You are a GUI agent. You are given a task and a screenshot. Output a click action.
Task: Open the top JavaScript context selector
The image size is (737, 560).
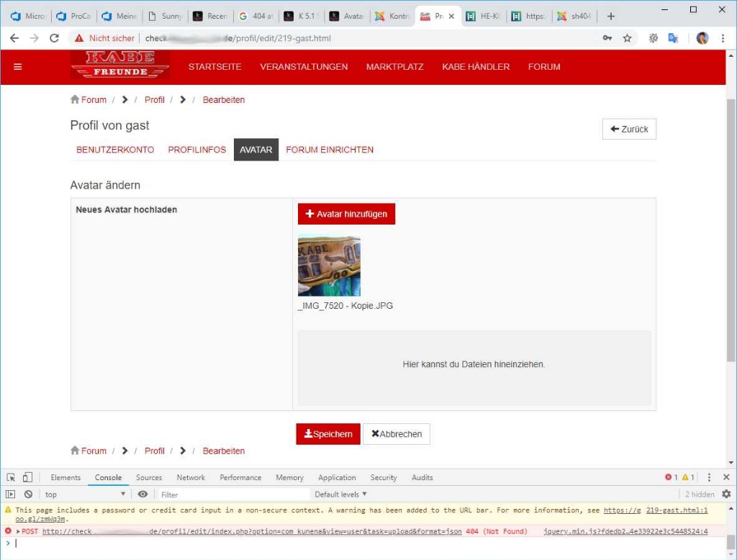point(85,494)
